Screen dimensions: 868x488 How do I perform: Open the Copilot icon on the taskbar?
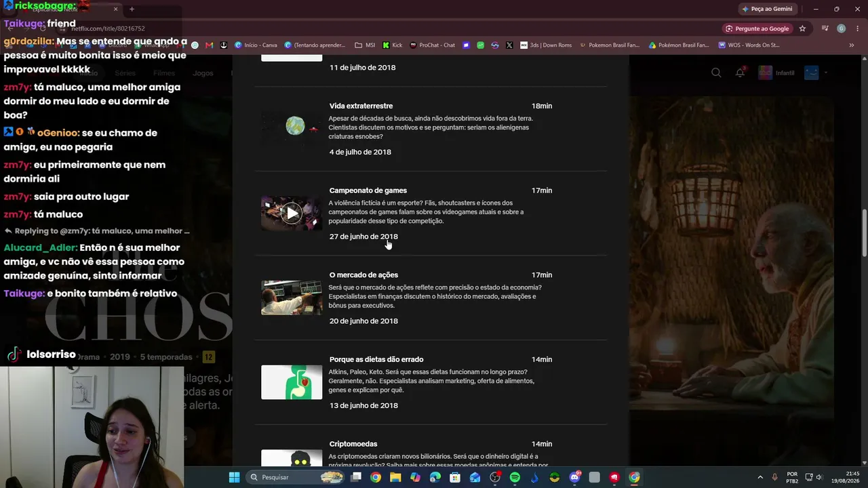coord(416,477)
